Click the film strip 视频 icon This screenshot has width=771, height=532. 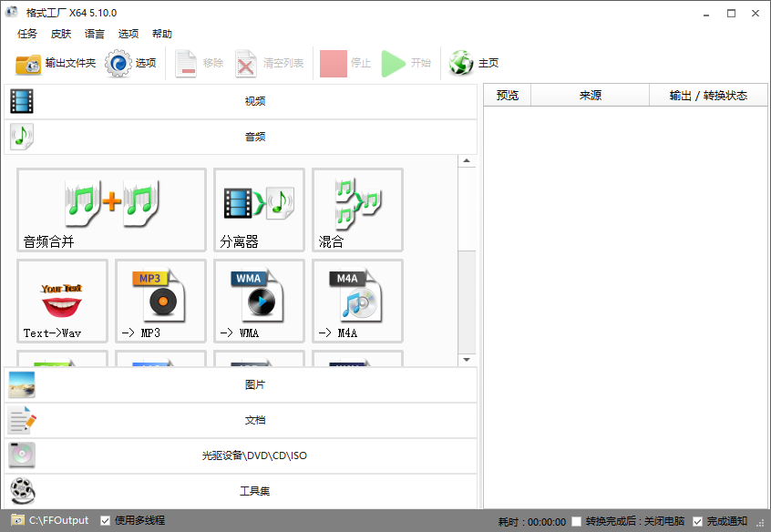tap(22, 101)
